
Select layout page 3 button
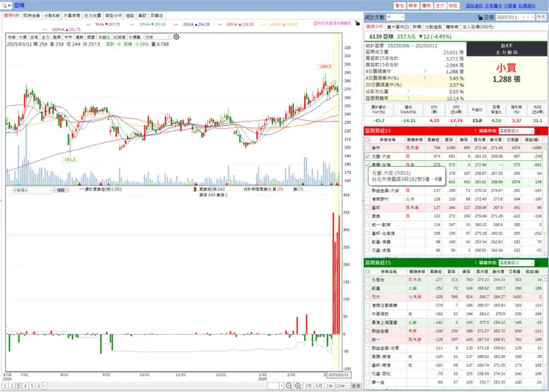click(x=19, y=386)
